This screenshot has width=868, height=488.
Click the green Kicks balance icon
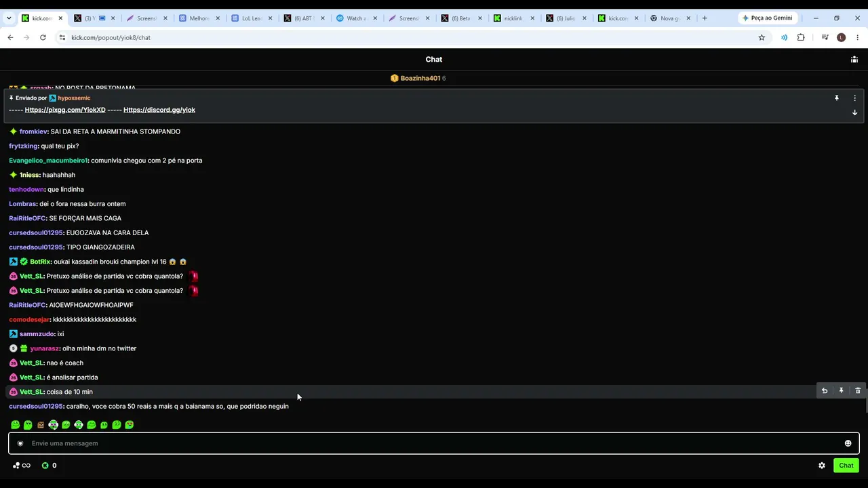tap(45, 466)
